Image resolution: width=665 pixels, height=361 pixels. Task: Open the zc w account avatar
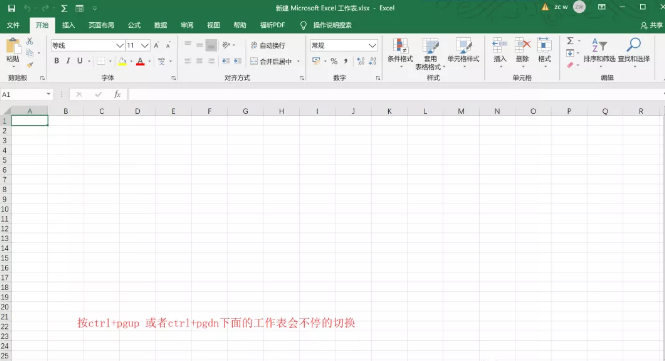click(579, 7)
